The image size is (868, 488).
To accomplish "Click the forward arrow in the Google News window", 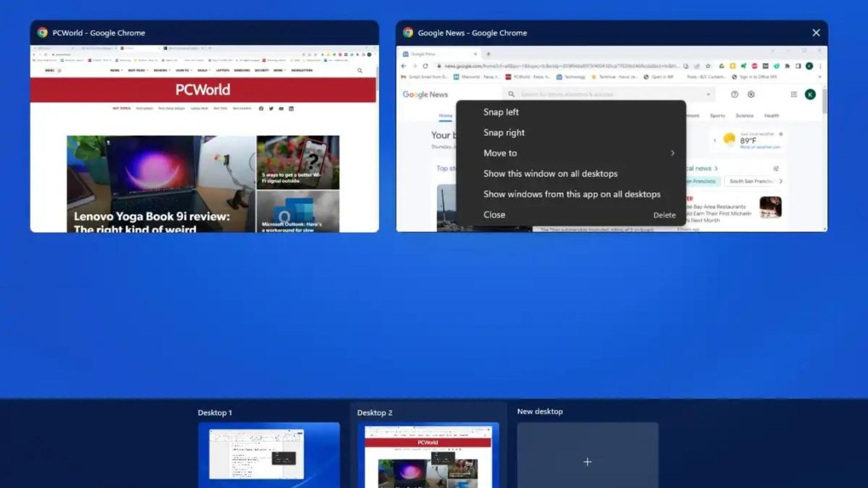I will (414, 66).
